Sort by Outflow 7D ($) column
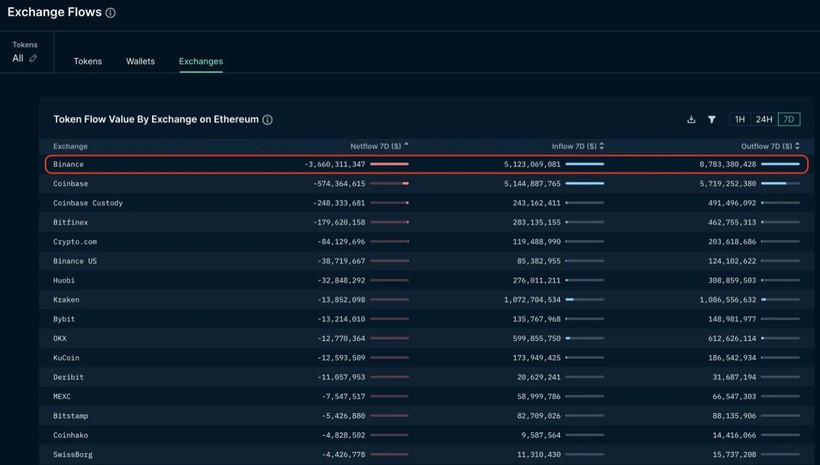 (x=770, y=146)
